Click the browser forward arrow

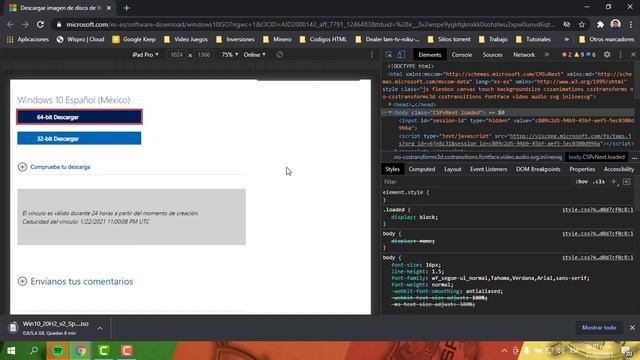[x=25, y=24]
